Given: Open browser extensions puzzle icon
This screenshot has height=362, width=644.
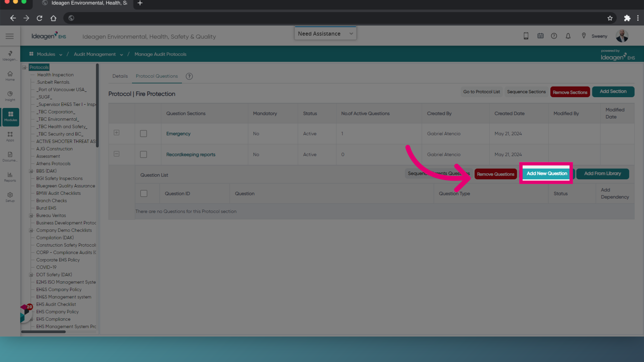Looking at the screenshot, I should coord(627,18).
